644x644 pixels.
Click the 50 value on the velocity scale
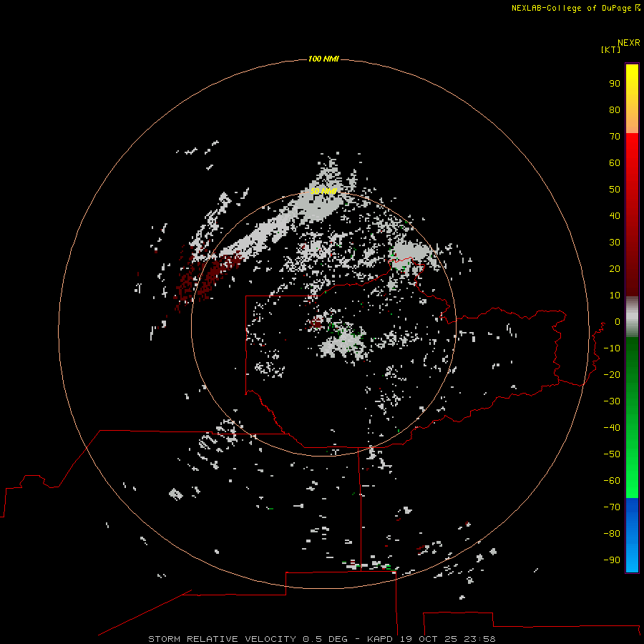point(615,190)
